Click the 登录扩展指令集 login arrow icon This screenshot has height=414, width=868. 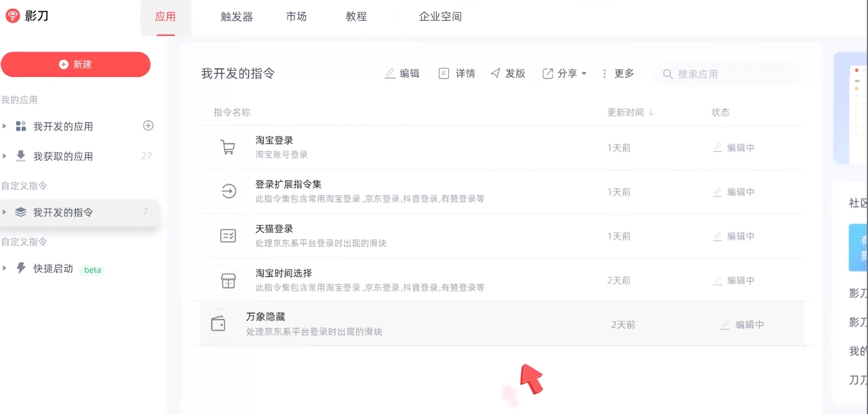pos(228,191)
